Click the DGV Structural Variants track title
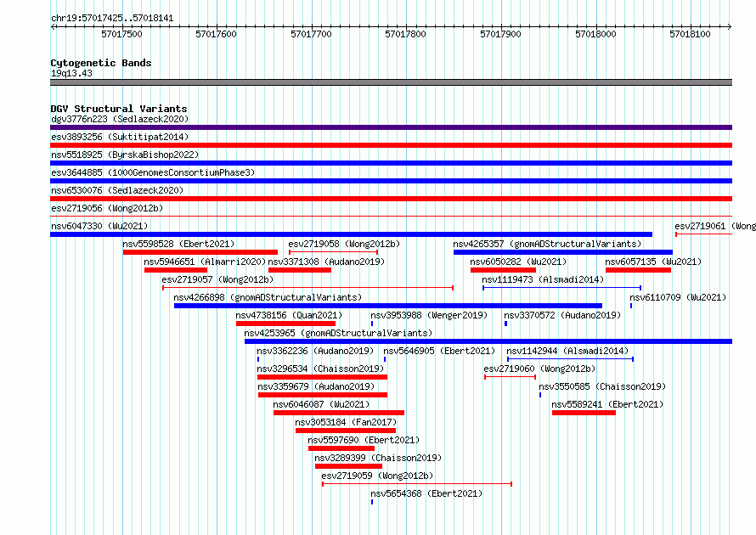 point(119,109)
